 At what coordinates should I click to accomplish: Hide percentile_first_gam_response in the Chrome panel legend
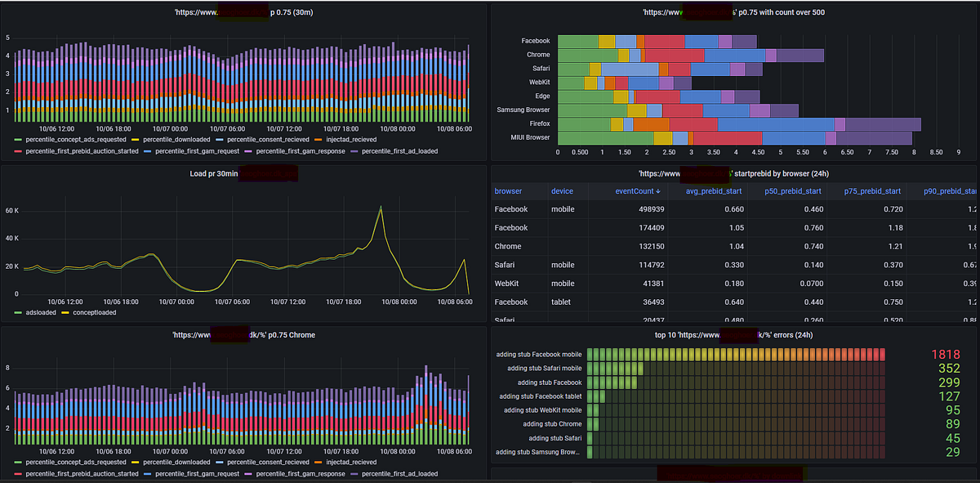(x=302, y=473)
